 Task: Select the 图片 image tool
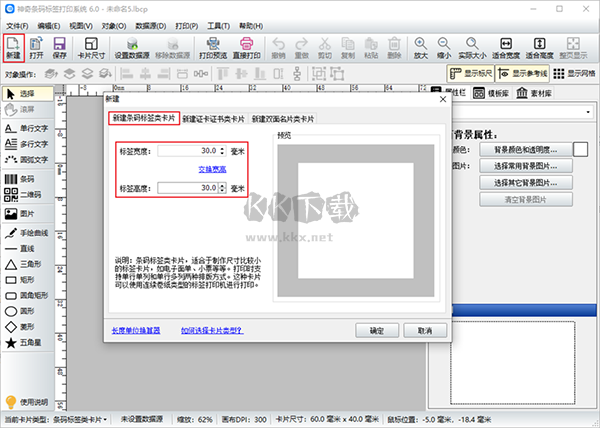(20, 214)
